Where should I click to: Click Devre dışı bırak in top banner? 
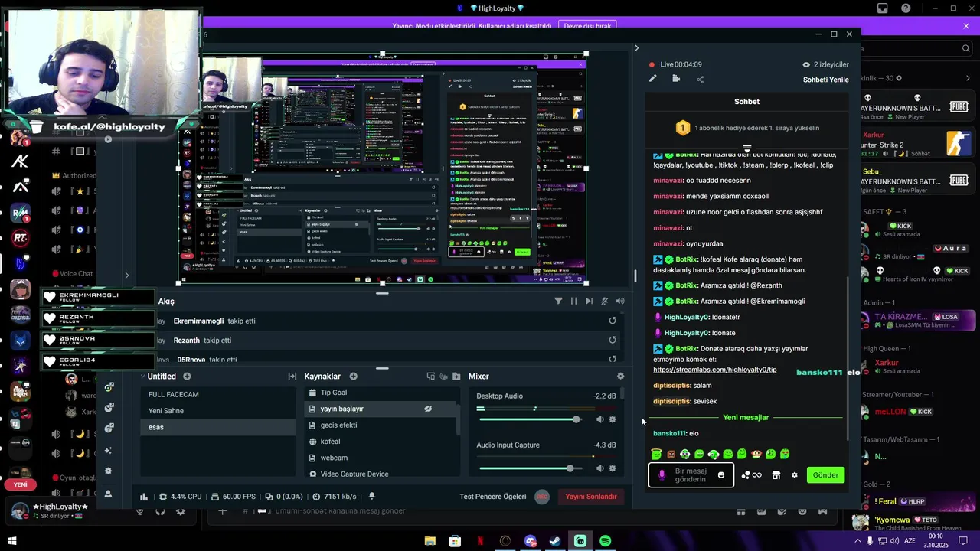pos(587,26)
